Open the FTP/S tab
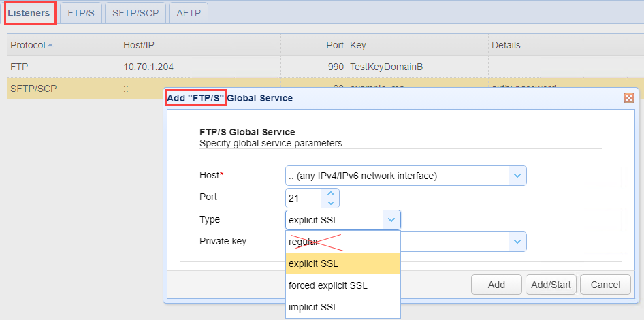 pyautogui.click(x=80, y=13)
